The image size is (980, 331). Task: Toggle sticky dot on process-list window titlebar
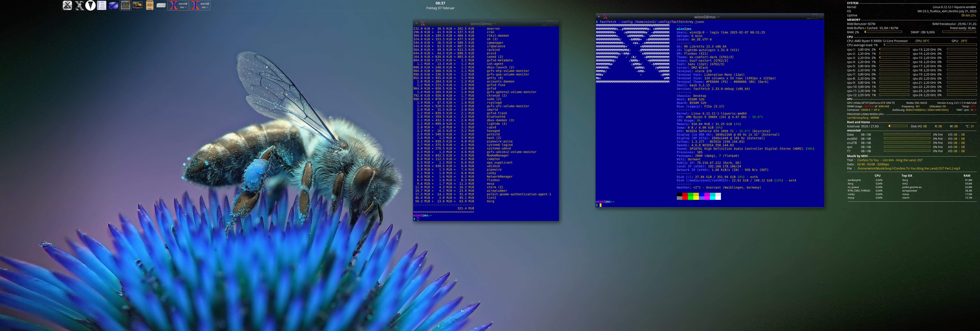[x=417, y=24]
